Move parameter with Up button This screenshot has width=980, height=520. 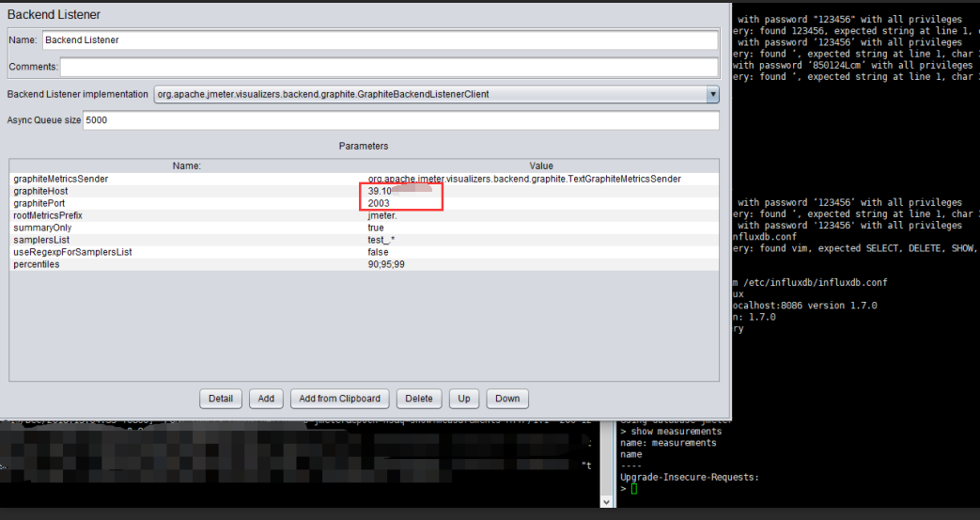[464, 399]
